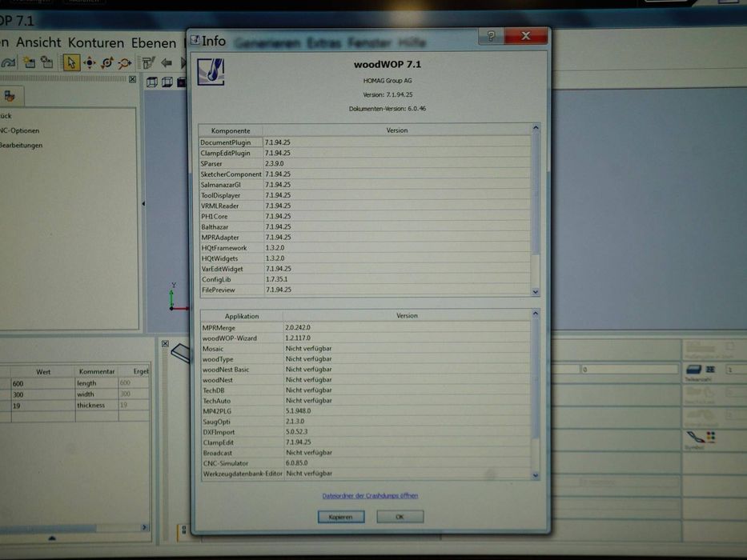Select the wireframe cube view icon

(152, 82)
